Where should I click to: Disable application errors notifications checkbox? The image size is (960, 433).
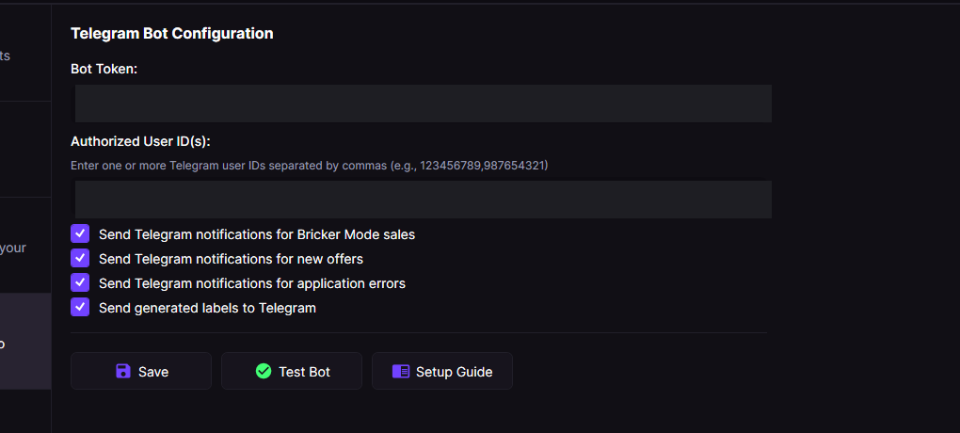point(80,283)
